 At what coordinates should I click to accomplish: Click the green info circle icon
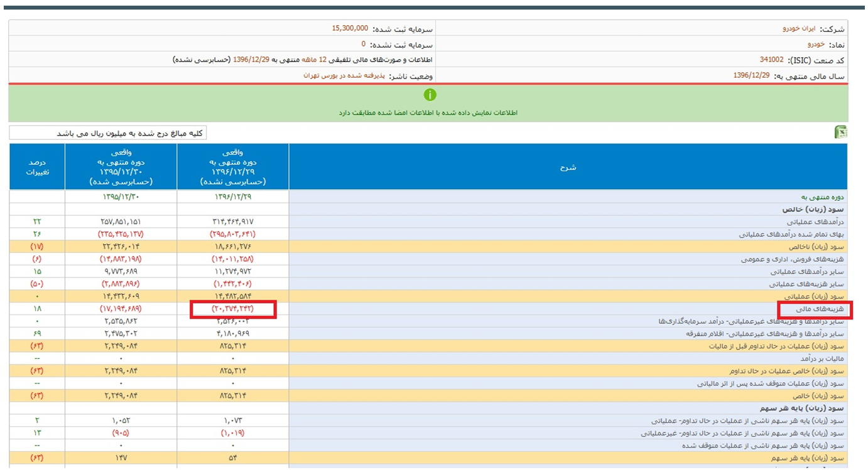point(430,95)
